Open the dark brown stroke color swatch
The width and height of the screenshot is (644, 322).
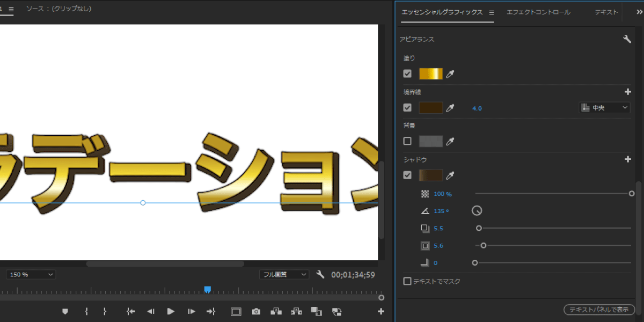430,108
